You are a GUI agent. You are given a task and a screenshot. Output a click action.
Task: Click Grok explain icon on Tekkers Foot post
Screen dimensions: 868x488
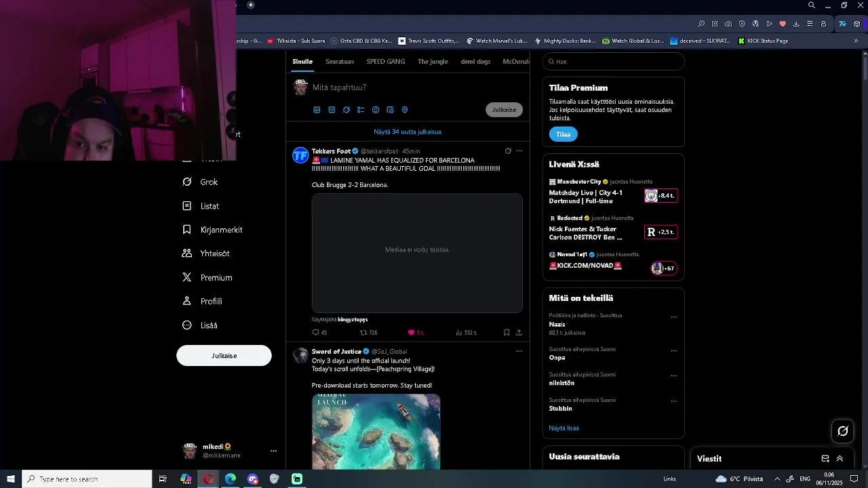[x=508, y=151]
